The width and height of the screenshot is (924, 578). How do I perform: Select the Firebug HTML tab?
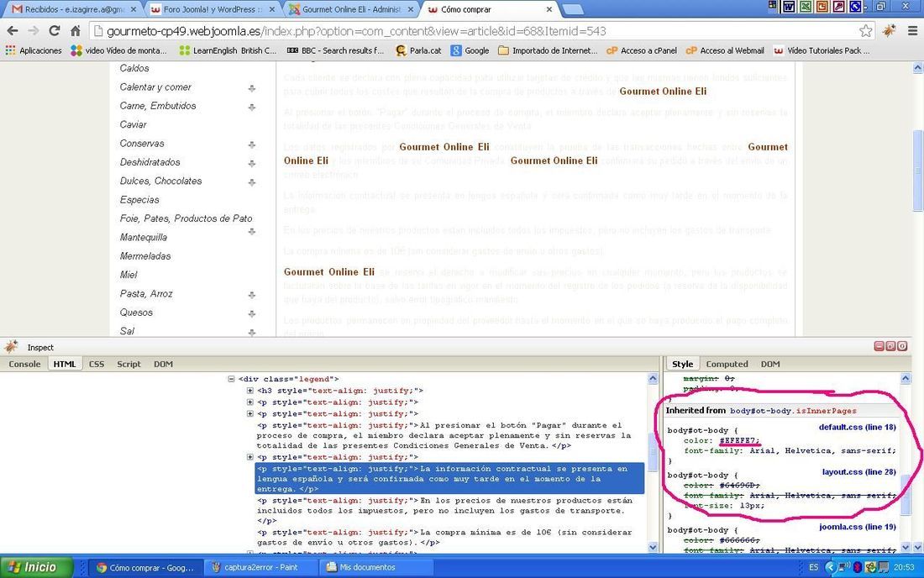point(65,364)
